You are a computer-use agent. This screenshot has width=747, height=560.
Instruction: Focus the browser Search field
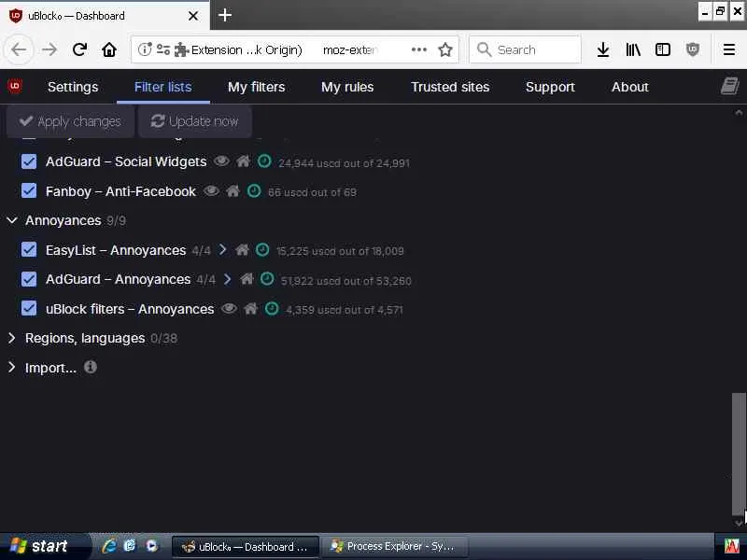pyautogui.click(x=525, y=49)
